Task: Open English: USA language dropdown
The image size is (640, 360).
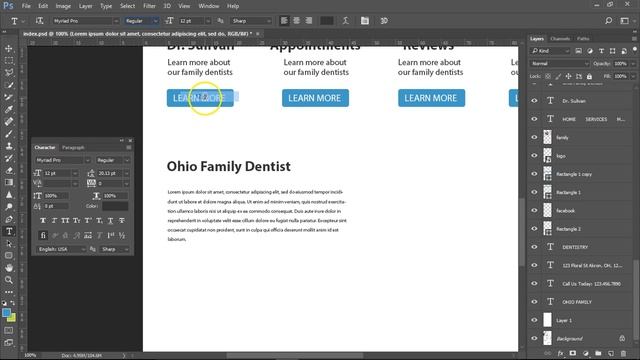Action: 61,249
